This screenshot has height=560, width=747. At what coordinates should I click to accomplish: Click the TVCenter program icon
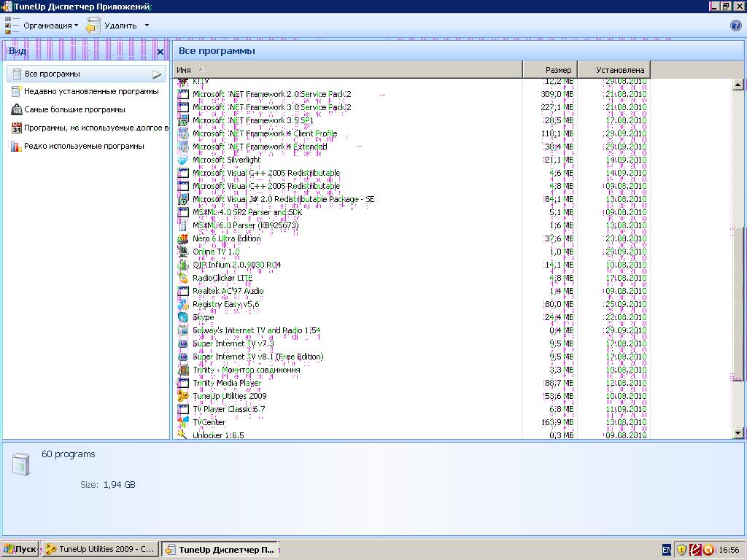click(x=183, y=422)
